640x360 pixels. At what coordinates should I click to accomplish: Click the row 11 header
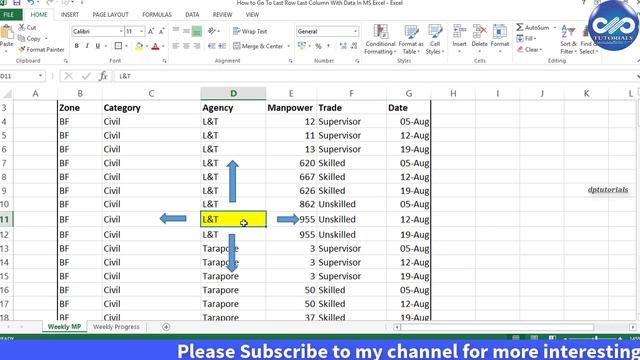click(6, 219)
